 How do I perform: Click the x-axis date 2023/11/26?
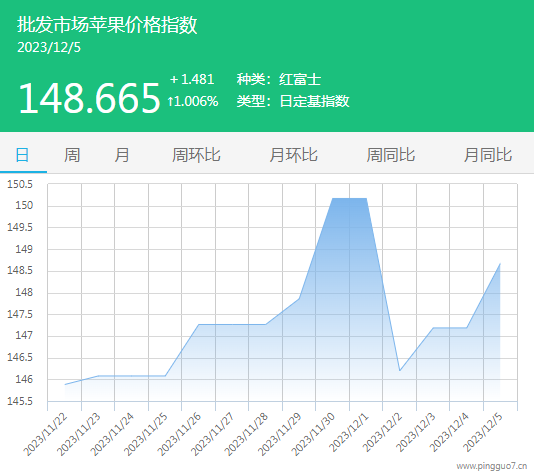179,434
